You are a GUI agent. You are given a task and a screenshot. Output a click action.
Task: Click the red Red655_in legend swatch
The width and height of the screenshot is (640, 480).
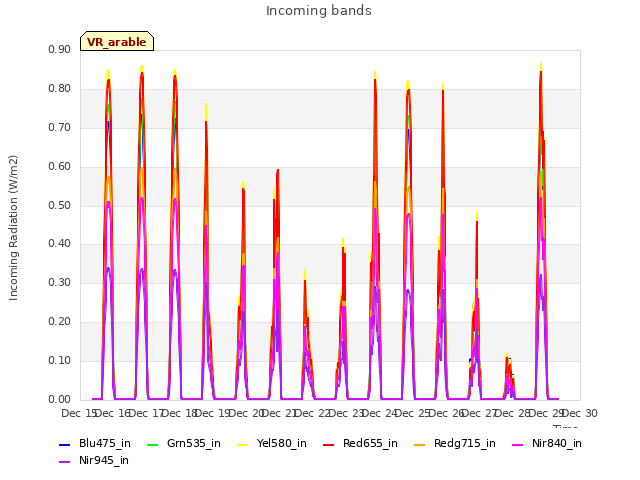(x=329, y=444)
